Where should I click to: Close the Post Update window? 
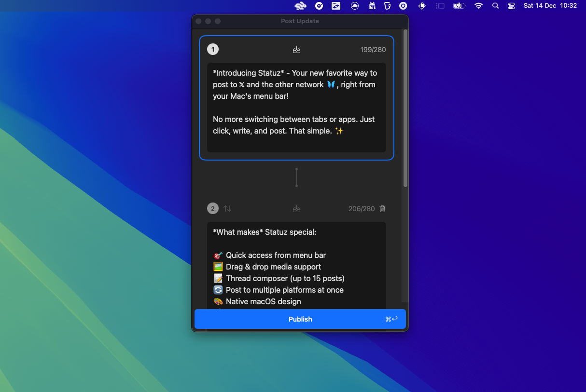[x=198, y=21]
